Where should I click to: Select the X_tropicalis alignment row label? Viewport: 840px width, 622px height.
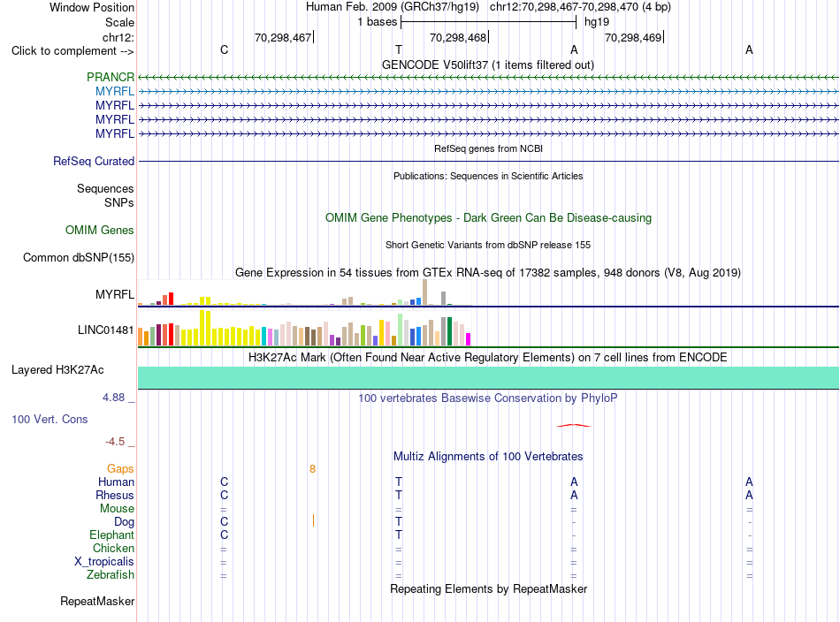point(104,562)
